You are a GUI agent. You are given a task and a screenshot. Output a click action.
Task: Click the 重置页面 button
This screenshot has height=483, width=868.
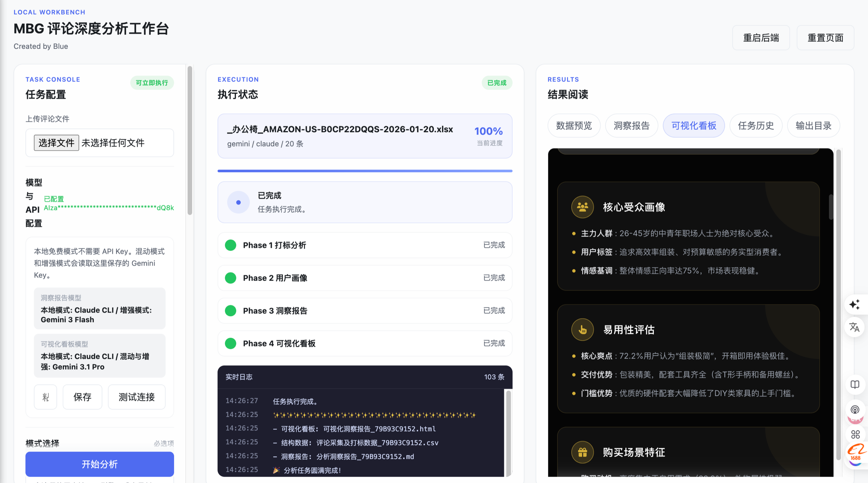tap(825, 38)
